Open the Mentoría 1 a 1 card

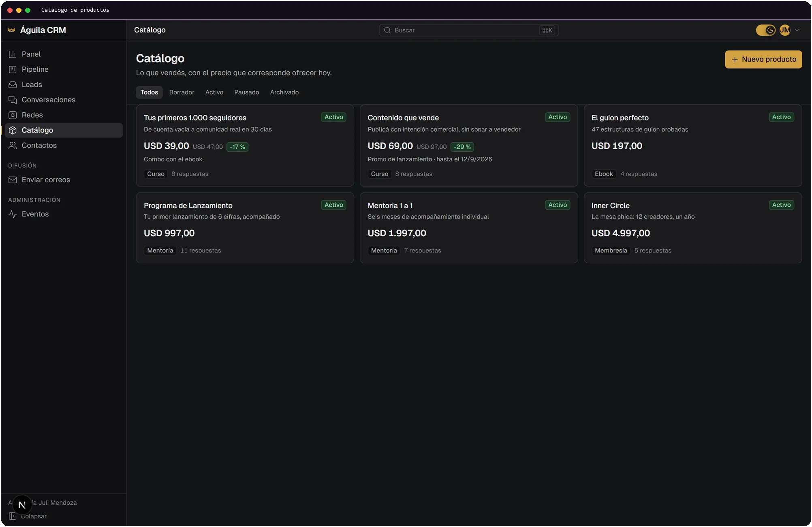click(469, 228)
